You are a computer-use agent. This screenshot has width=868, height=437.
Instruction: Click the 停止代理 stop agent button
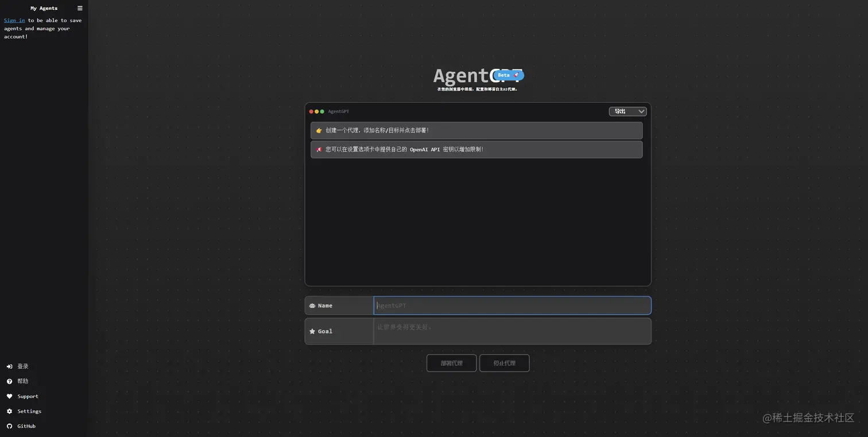tap(504, 363)
